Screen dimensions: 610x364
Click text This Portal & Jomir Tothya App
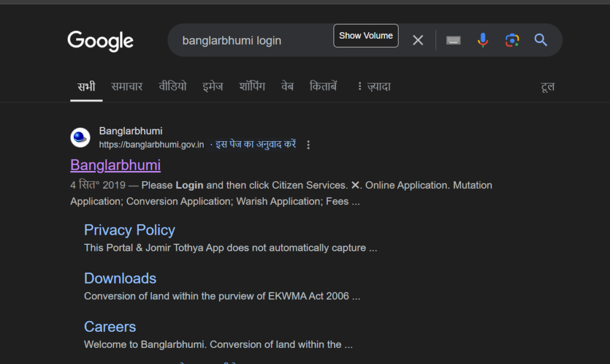[x=154, y=248]
